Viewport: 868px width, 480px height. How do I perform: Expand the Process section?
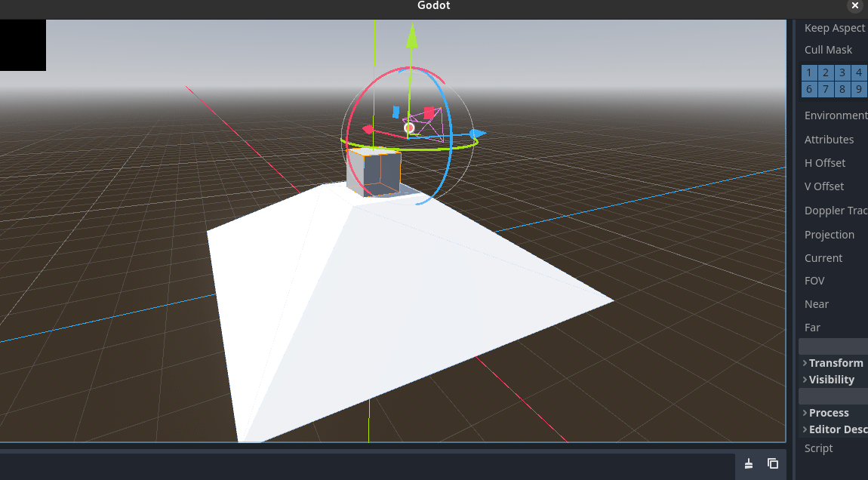(x=828, y=413)
